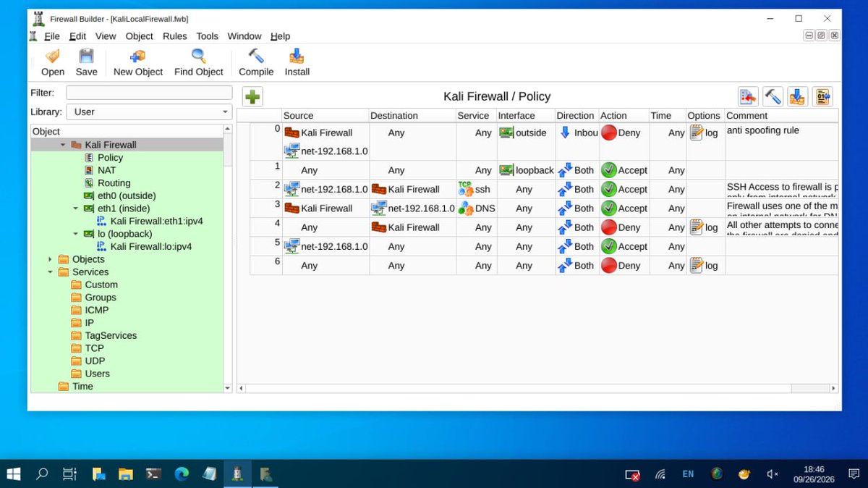Open a firewall file with Open toolbar button
The image size is (868, 488).
coord(52,62)
